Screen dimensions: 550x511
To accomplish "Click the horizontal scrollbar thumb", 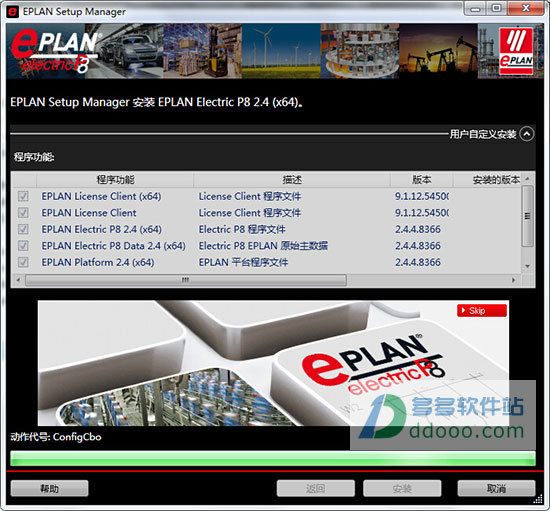I will pyautogui.click(x=186, y=280).
